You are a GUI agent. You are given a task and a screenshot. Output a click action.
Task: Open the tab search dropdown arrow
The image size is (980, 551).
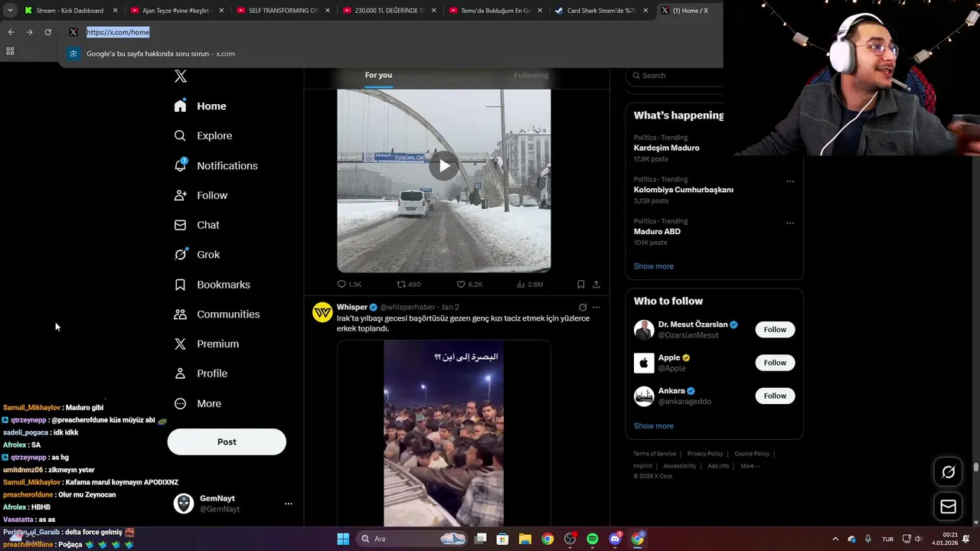point(10,11)
